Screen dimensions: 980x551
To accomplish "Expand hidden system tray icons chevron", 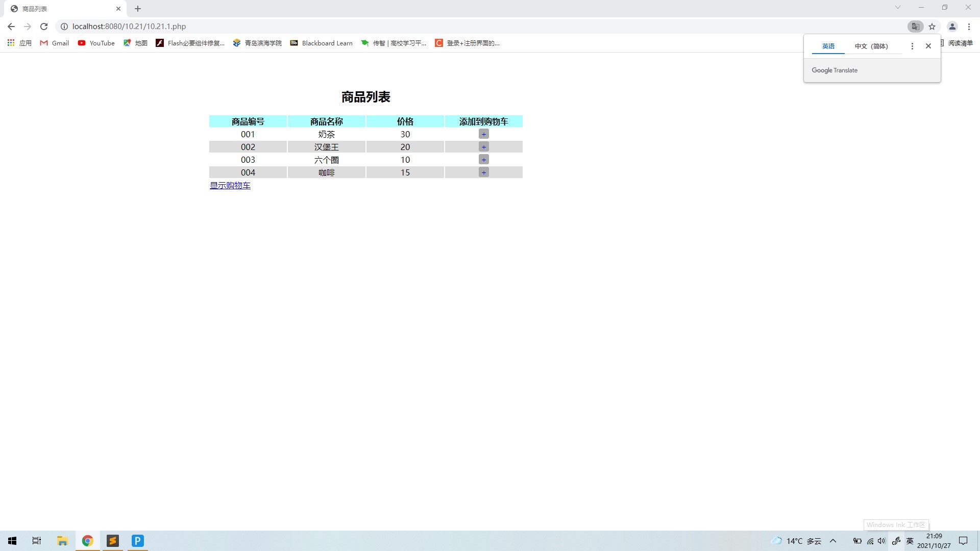I will (833, 541).
